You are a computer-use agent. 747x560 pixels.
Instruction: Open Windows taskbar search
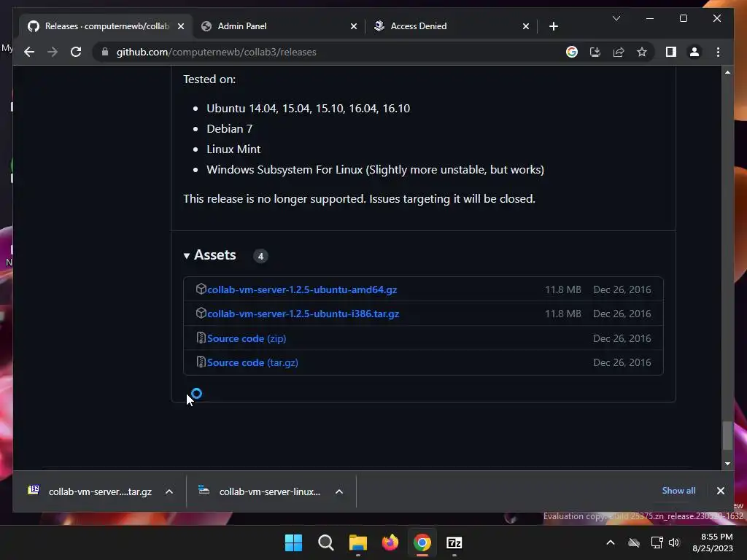(326, 542)
